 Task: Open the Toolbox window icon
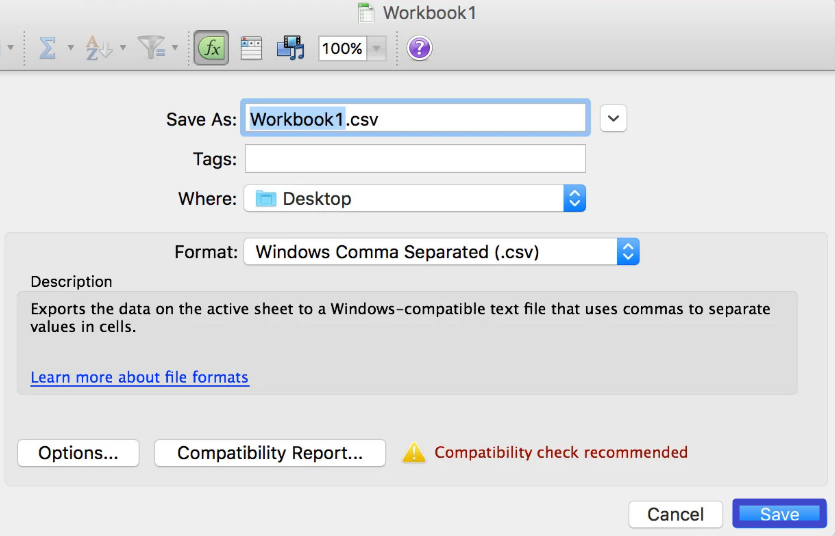tap(251, 48)
